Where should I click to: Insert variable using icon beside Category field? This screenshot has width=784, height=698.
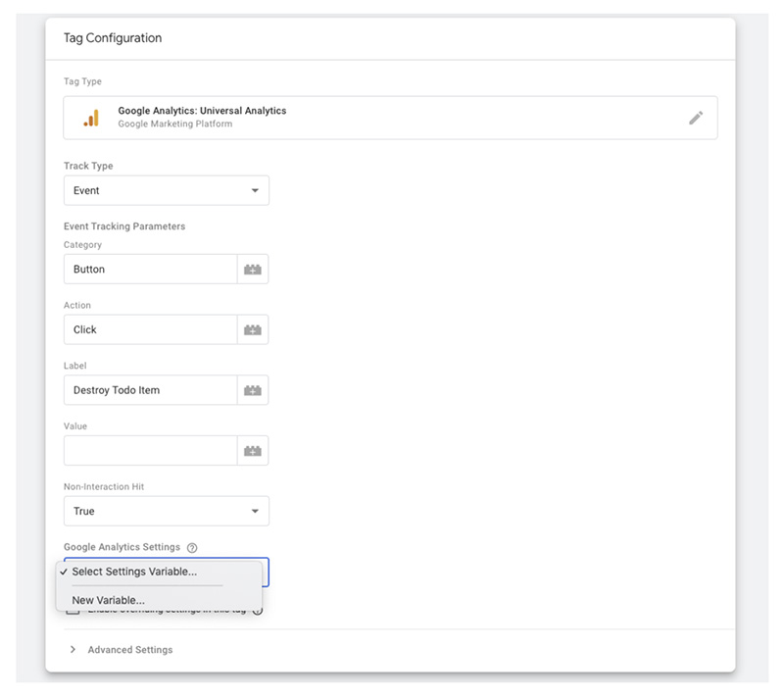coord(253,270)
